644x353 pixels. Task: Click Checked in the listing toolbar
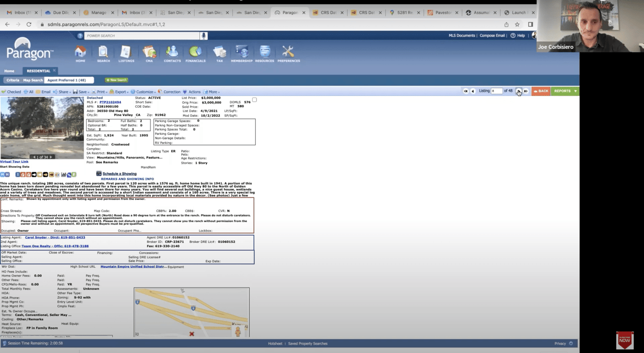[11, 92]
